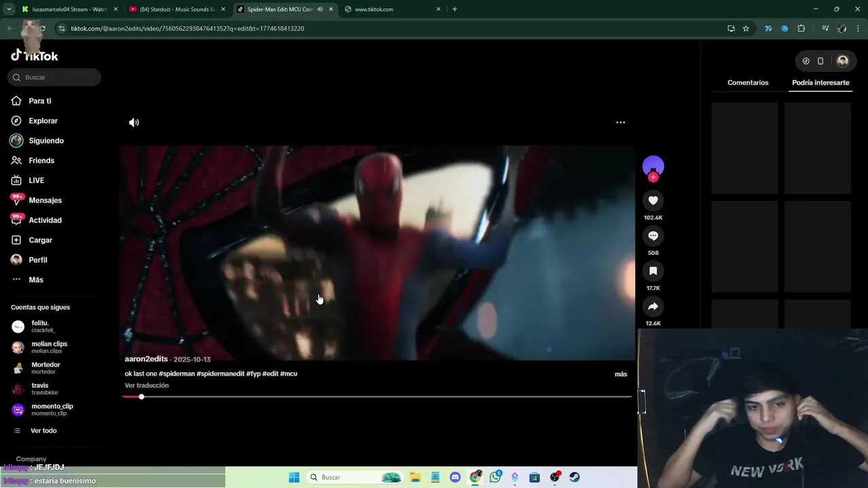Open Chrome three-dot menu
This screenshot has width=868, height=488.
pyautogui.click(x=859, y=28)
